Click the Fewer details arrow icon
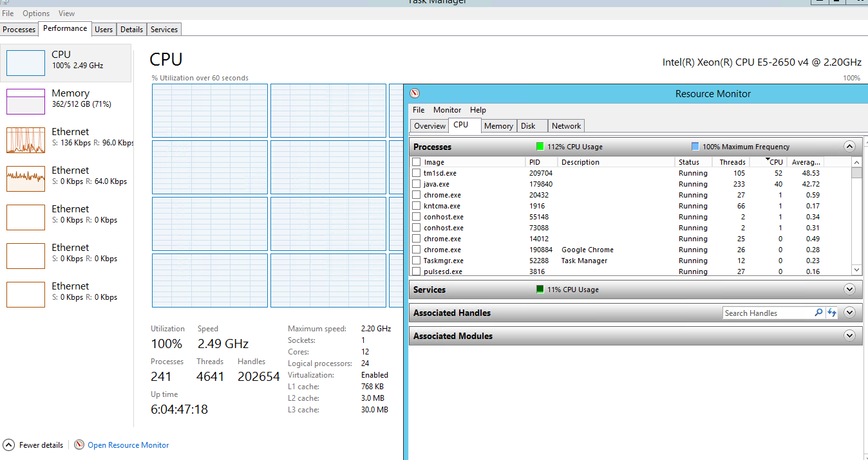Screen dimensions: 868x460 (9, 445)
